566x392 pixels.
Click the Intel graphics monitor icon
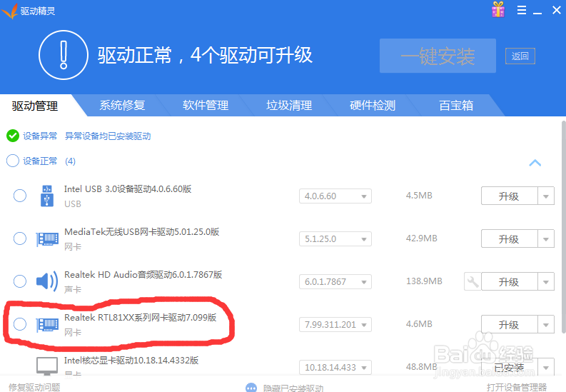(x=47, y=366)
